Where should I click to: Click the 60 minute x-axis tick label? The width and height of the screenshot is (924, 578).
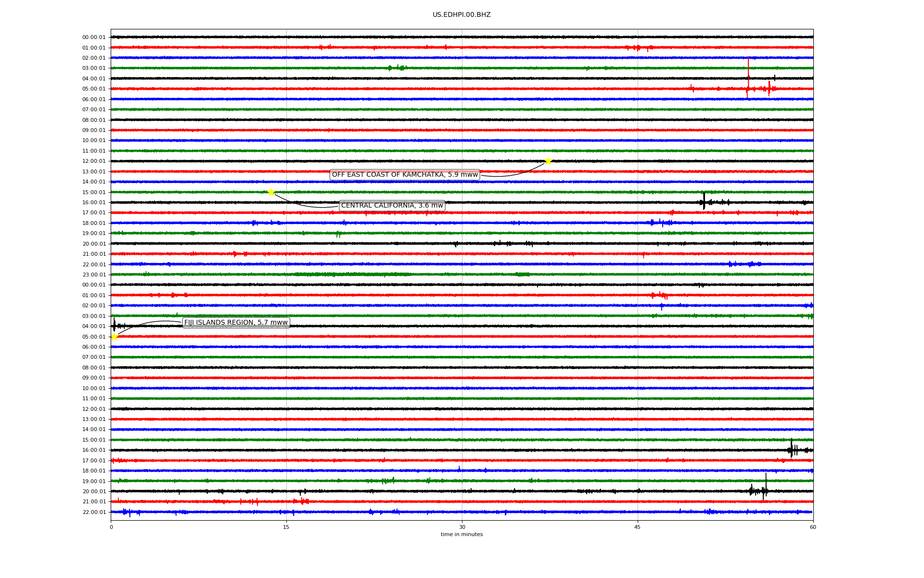(x=813, y=527)
